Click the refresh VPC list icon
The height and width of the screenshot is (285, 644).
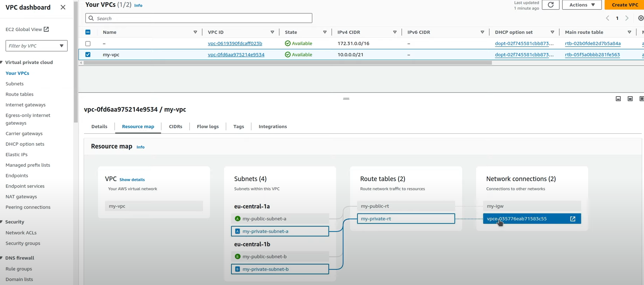tap(550, 5)
